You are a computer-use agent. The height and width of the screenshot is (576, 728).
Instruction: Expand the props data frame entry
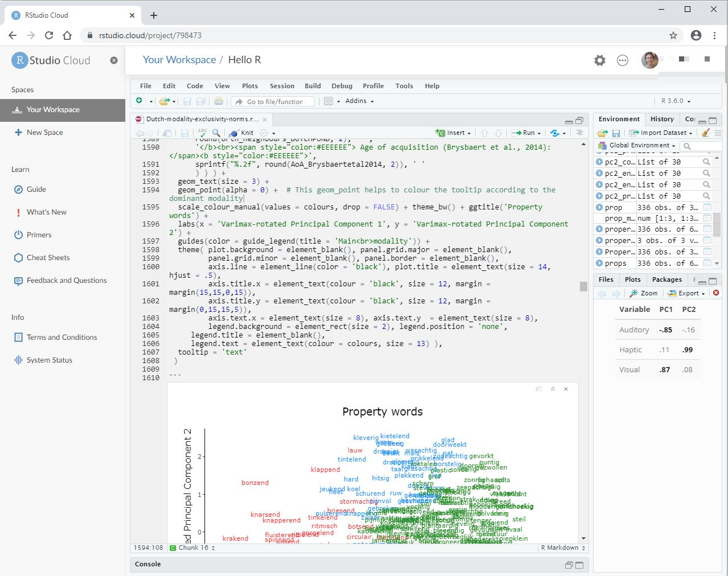599,263
